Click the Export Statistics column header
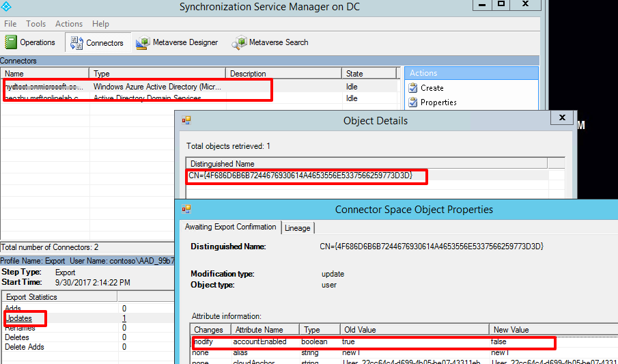Viewport: 618px width, 364px height. [x=60, y=297]
